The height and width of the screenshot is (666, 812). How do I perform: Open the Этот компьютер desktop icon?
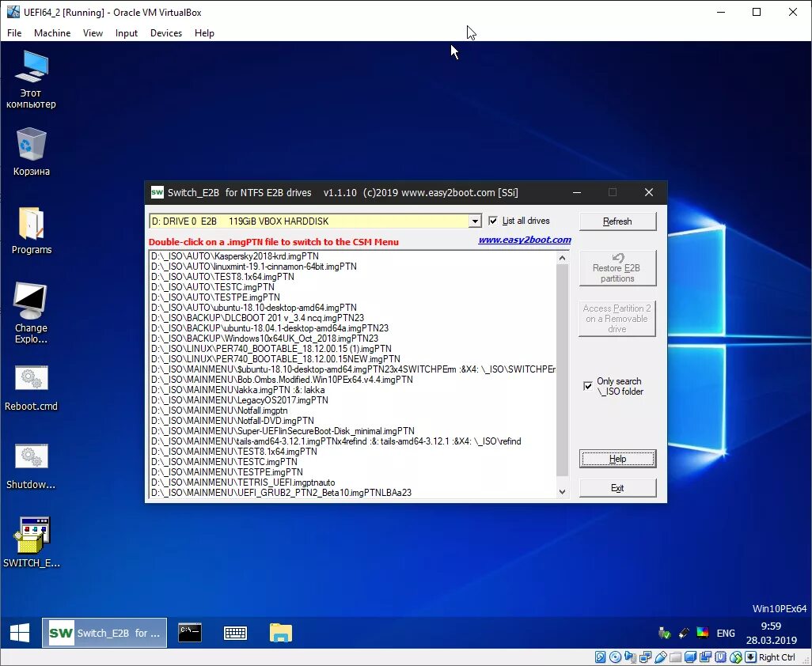coord(31,80)
